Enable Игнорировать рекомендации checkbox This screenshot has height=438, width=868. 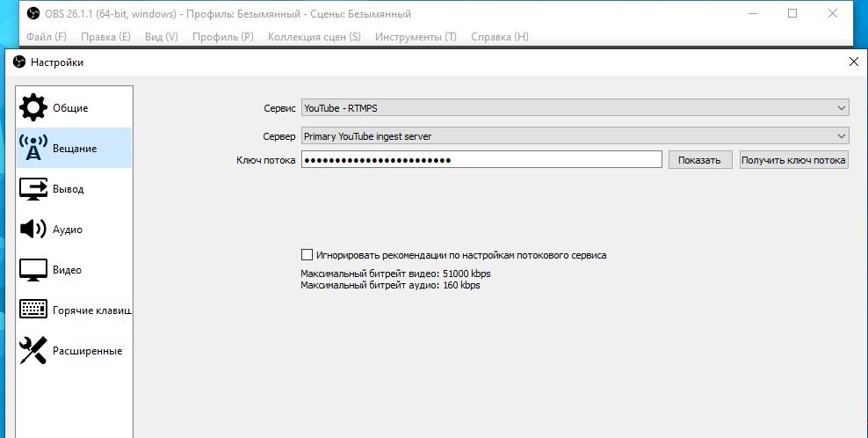pos(307,255)
